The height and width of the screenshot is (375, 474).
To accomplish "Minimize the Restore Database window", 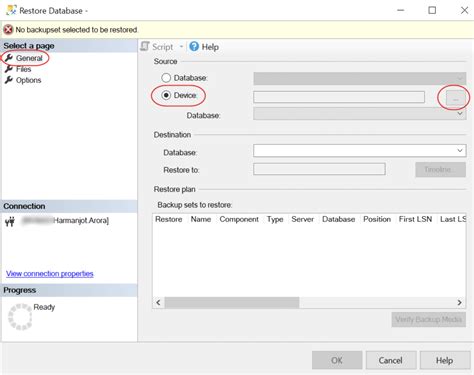I will pos(401,10).
